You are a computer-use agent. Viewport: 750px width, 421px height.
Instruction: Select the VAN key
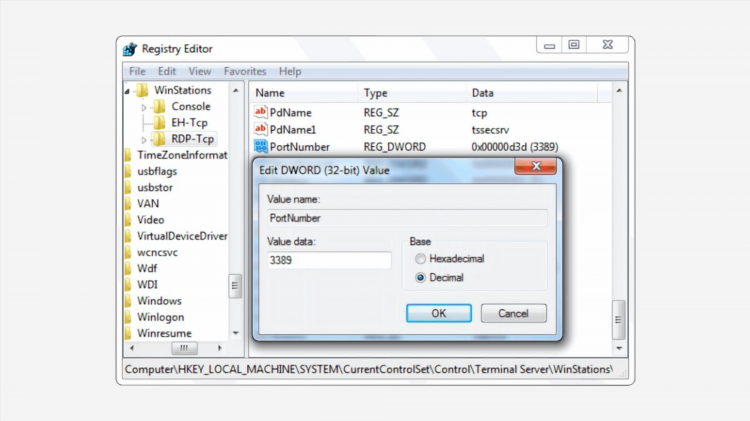click(x=148, y=204)
